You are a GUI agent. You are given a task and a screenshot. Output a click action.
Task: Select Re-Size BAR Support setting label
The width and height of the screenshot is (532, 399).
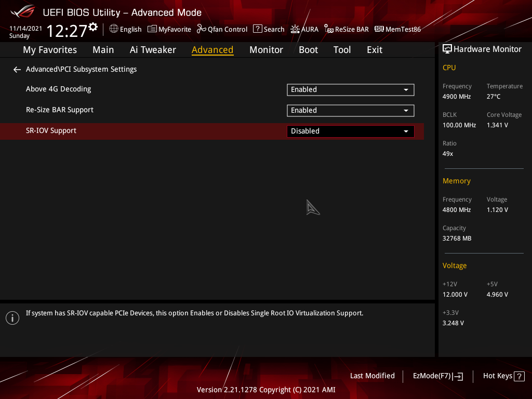click(x=60, y=110)
